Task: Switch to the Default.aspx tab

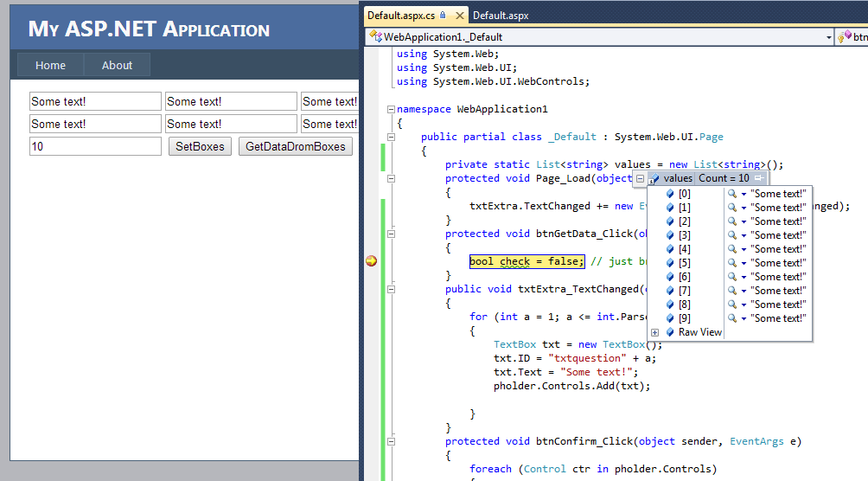Action: pyautogui.click(x=501, y=16)
